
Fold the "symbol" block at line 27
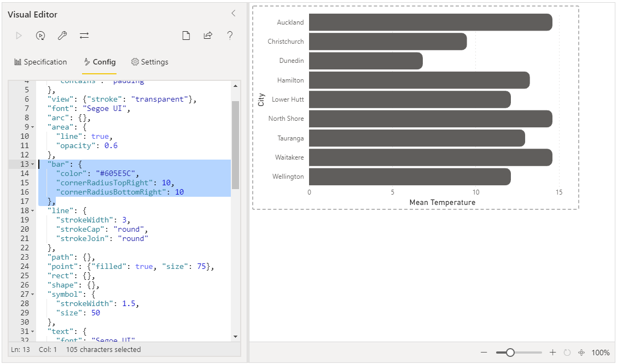click(x=33, y=295)
